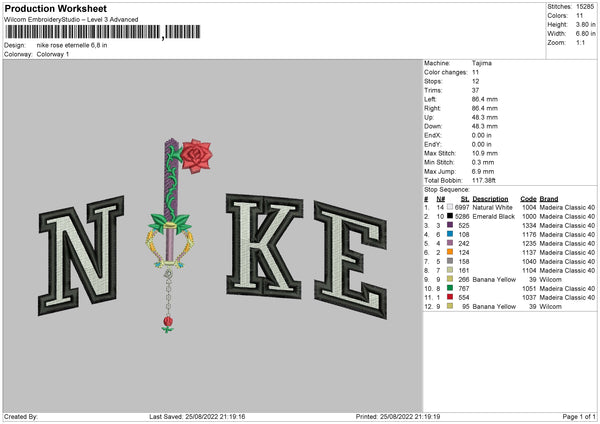Click the large red rose on keyblade
Screen dimensions: 600x424
click(x=196, y=156)
